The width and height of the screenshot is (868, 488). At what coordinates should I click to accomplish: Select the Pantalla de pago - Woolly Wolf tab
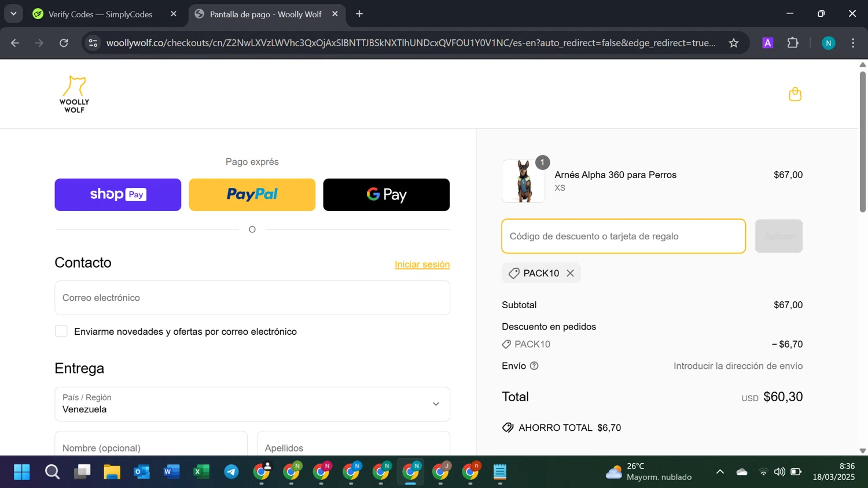(266, 14)
